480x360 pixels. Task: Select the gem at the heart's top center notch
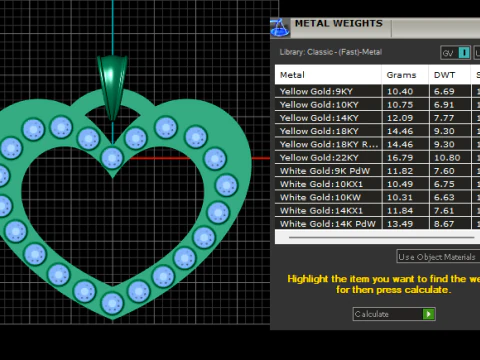click(x=112, y=158)
